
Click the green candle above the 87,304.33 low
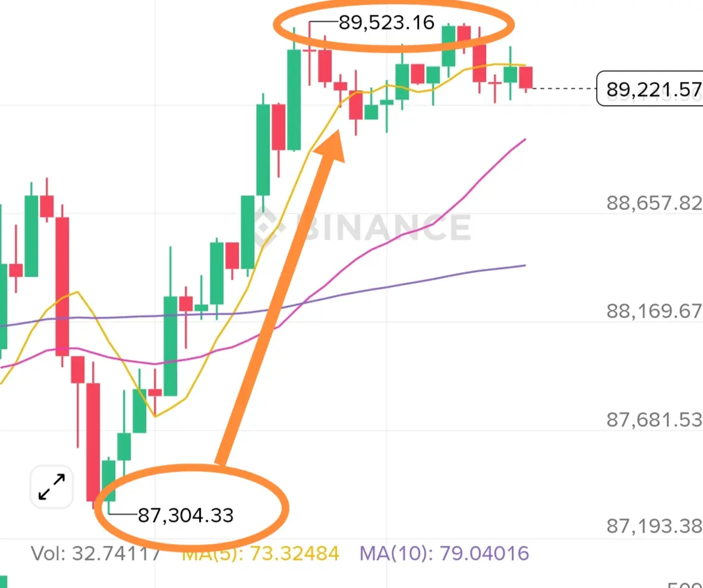coord(109,480)
